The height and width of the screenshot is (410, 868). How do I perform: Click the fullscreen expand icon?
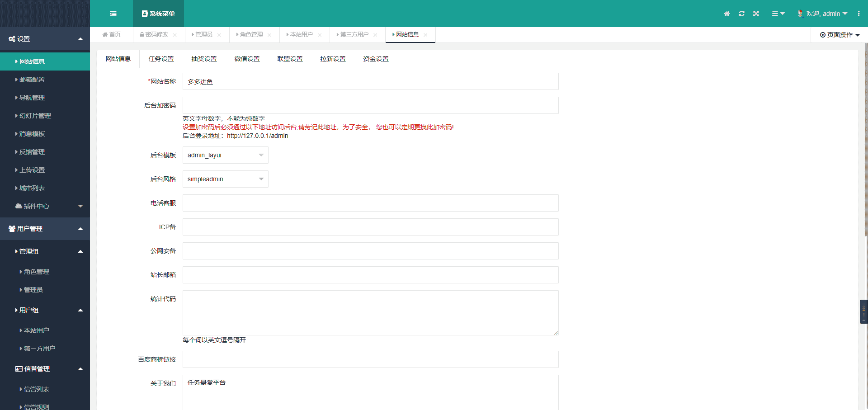tap(756, 14)
